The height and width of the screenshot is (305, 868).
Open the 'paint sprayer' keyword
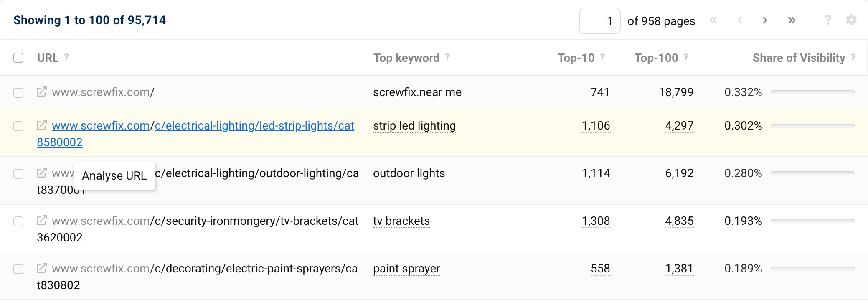(406, 269)
